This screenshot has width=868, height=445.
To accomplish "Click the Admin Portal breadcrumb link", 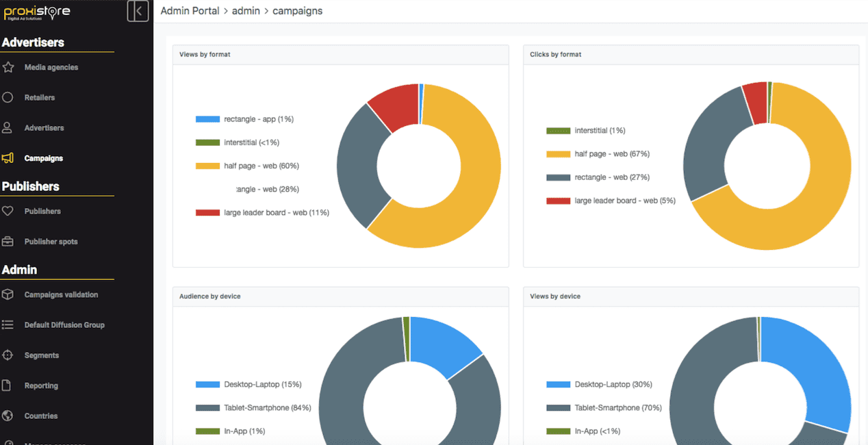I will click(190, 11).
